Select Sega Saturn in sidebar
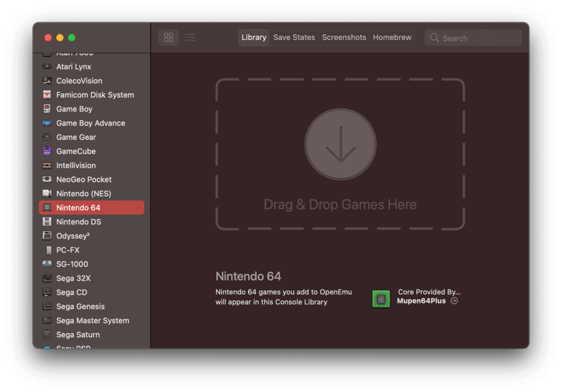Screen dimensions: 562x392 coord(78,334)
